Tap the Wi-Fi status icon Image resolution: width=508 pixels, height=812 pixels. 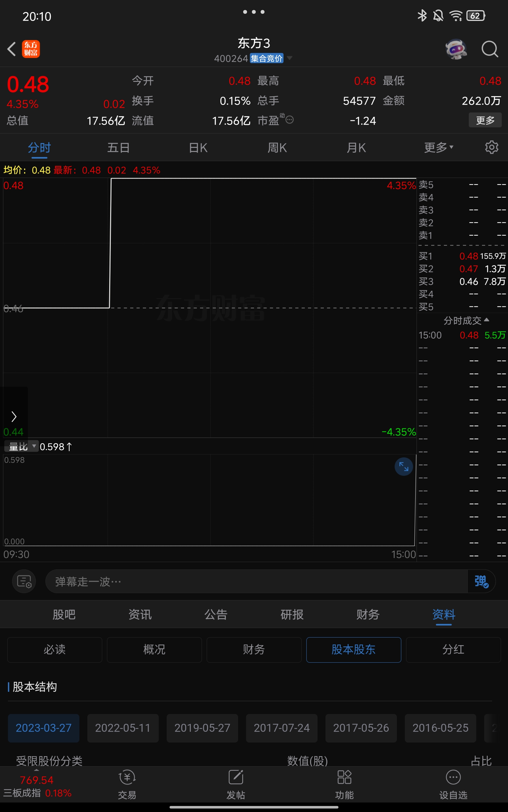coord(456,16)
